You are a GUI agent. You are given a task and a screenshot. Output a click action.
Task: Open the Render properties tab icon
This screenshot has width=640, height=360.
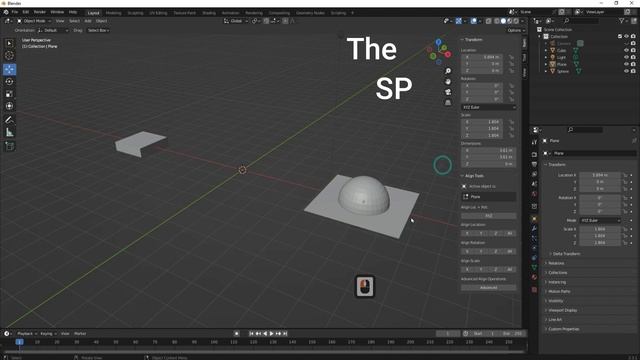(534, 155)
